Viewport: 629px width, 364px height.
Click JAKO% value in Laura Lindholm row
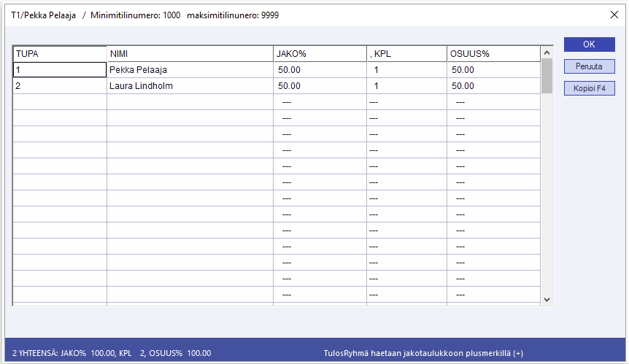[320, 86]
